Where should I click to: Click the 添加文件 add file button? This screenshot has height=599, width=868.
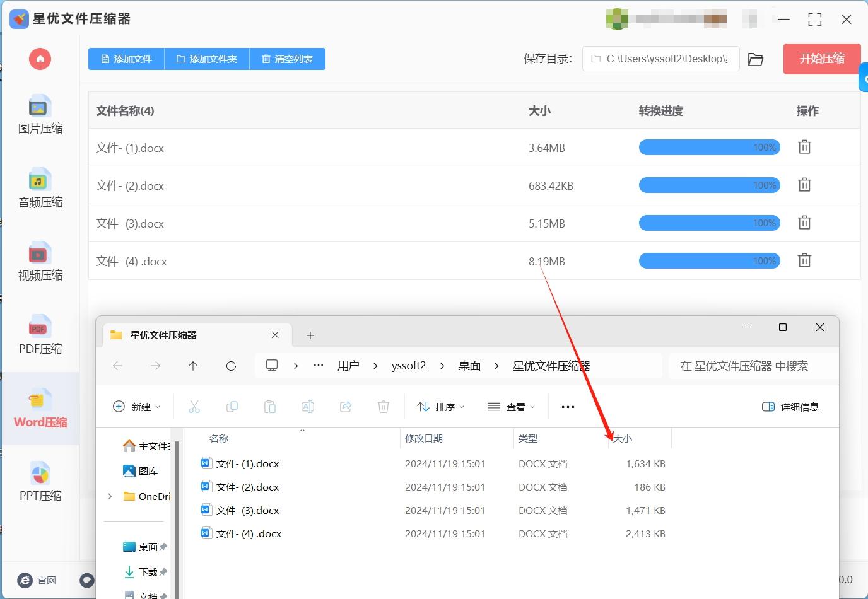tap(126, 59)
